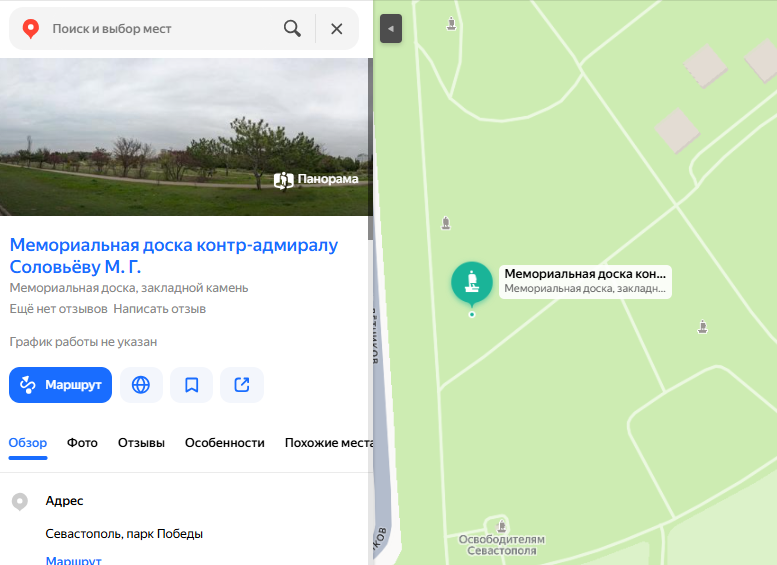
Task: Open the Панорама street view
Action: (316, 179)
